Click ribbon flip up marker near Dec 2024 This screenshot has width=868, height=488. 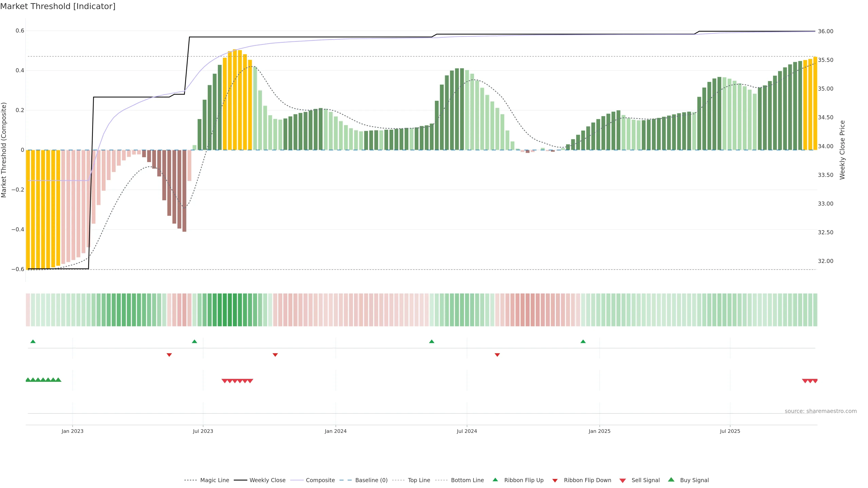[583, 342]
